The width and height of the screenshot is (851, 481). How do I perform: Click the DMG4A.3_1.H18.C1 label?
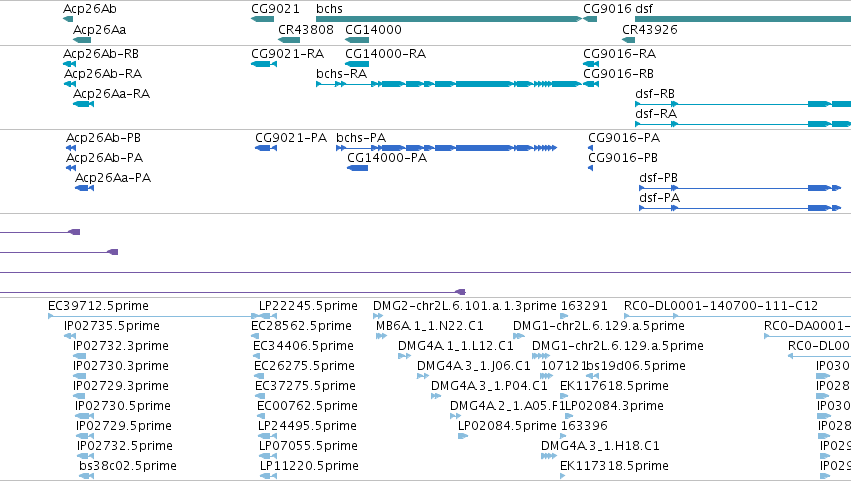click(x=600, y=447)
